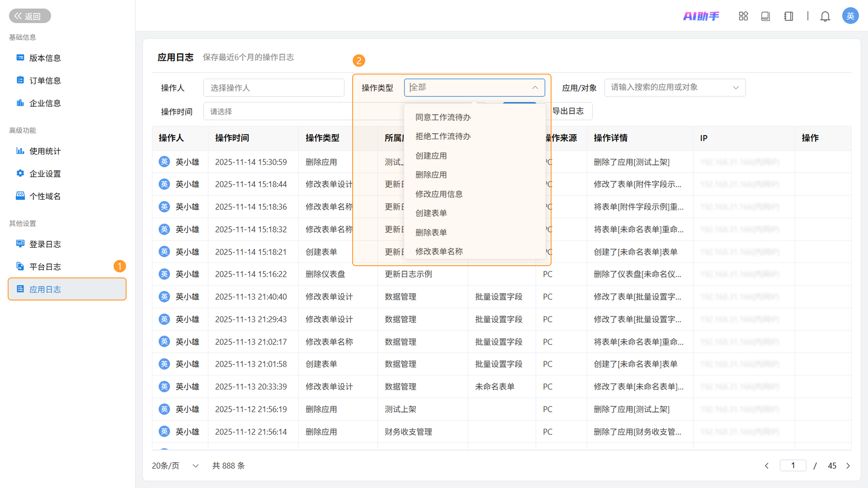Go to the next page arrow

pos(848,465)
